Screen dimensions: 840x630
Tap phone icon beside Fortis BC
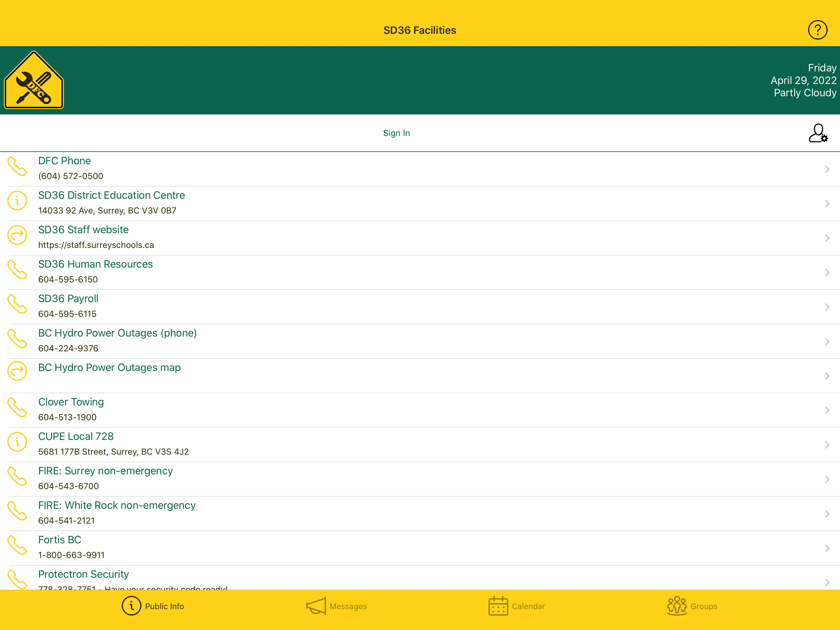pos(18,545)
